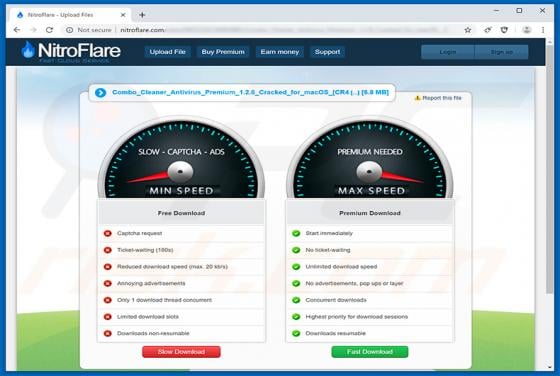The height and width of the screenshot is (376, 560).
Task: Click the browser forward arrow
Action: (x=33, y=30)
